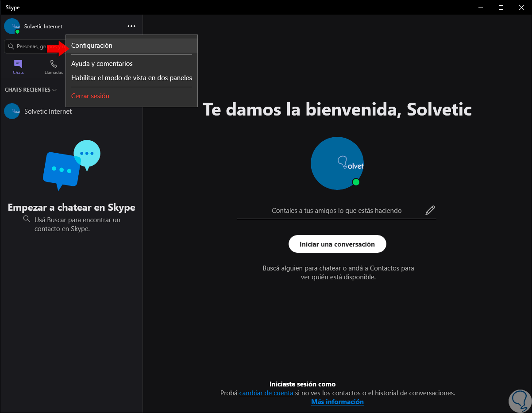Expand the Chats recientes dropdown
Image resolution: width=532 pixels, height=413 pixels.
[x=31, y=90]
